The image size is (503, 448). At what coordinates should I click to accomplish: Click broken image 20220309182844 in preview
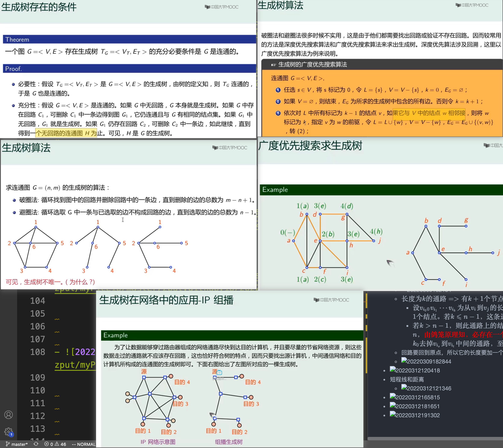point(426,361)
